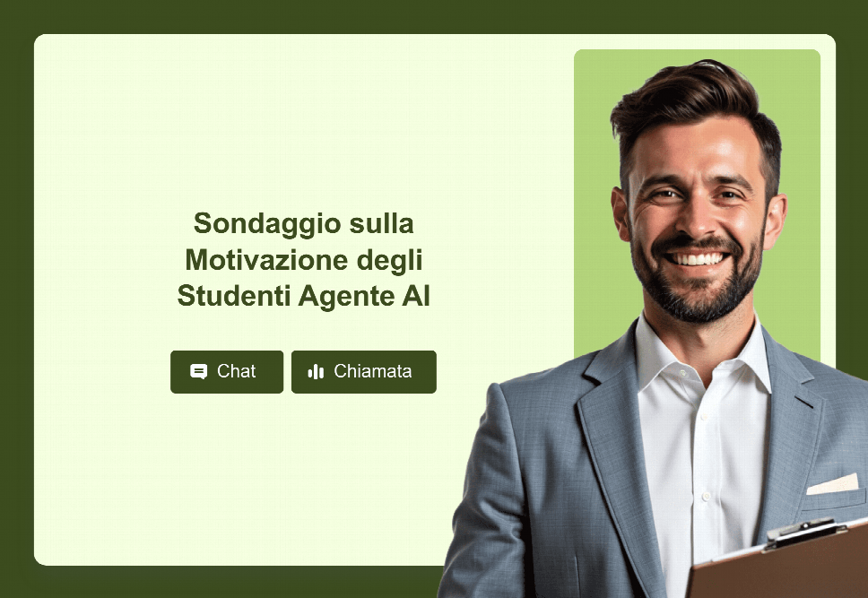Click the "Chiamata" text label
868x598 pixels.
click(372, 371)
